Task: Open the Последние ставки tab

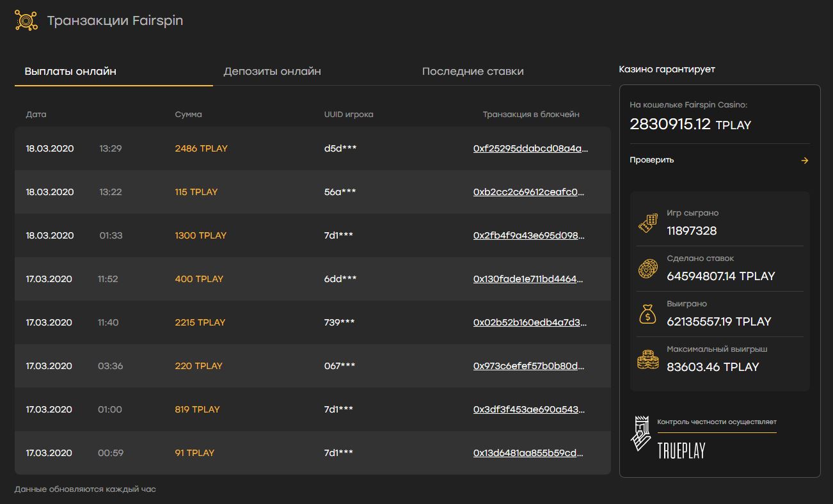Action: (473, 72)
